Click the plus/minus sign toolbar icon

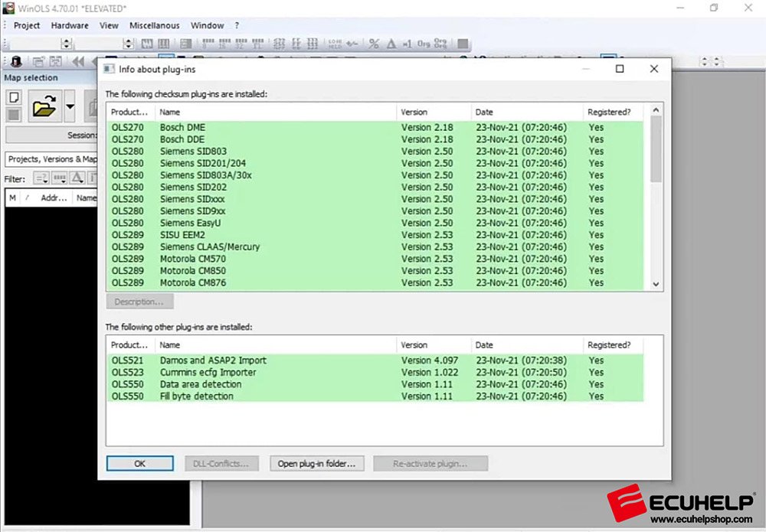click(x=352, y=44)
